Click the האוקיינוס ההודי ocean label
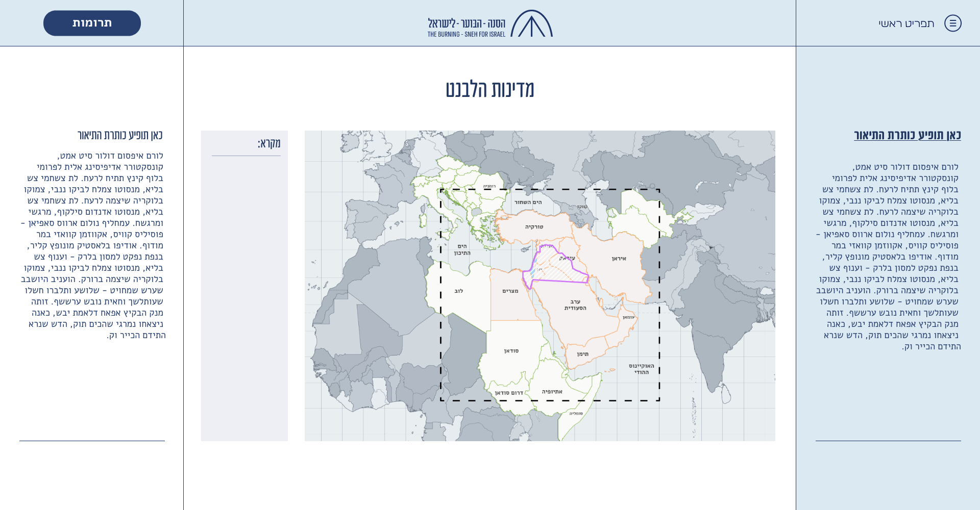 (641, 369)
